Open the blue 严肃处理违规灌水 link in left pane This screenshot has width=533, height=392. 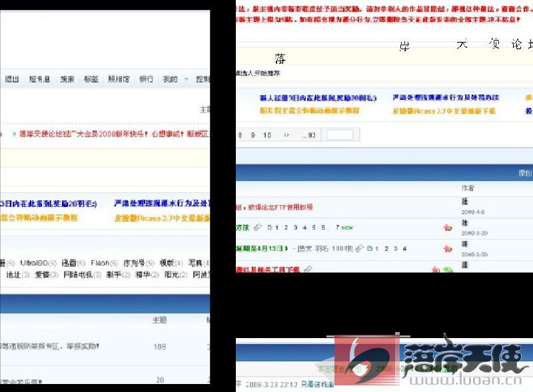pyautogui.click(x=162, y=204)
